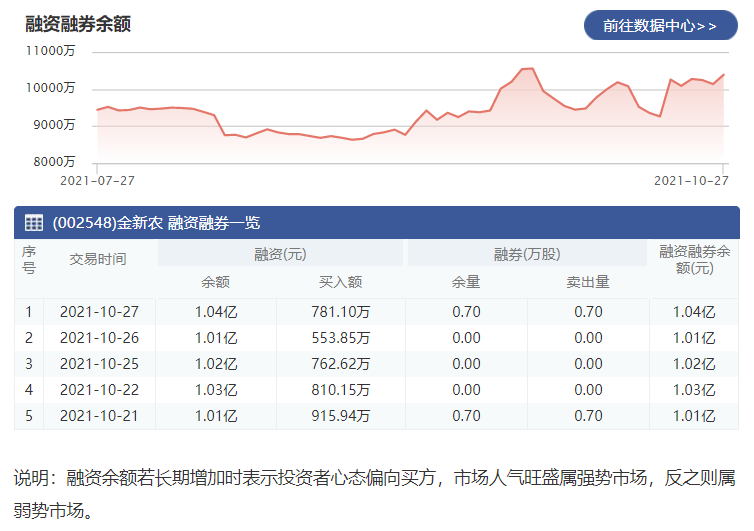Click the 1.01亿 total cell for 2021-10-26

694,338
